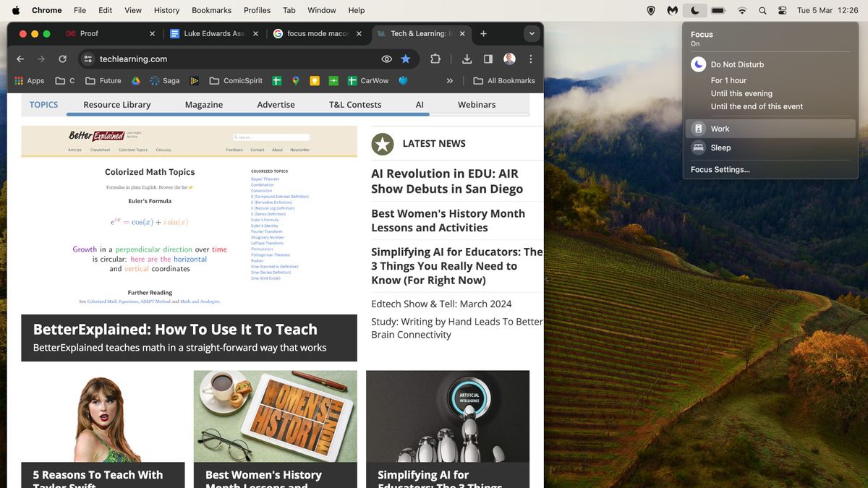The image size is (868, 488).
Task: Open the Chrome downloads icon in toolbar
Action: (467, 59)
